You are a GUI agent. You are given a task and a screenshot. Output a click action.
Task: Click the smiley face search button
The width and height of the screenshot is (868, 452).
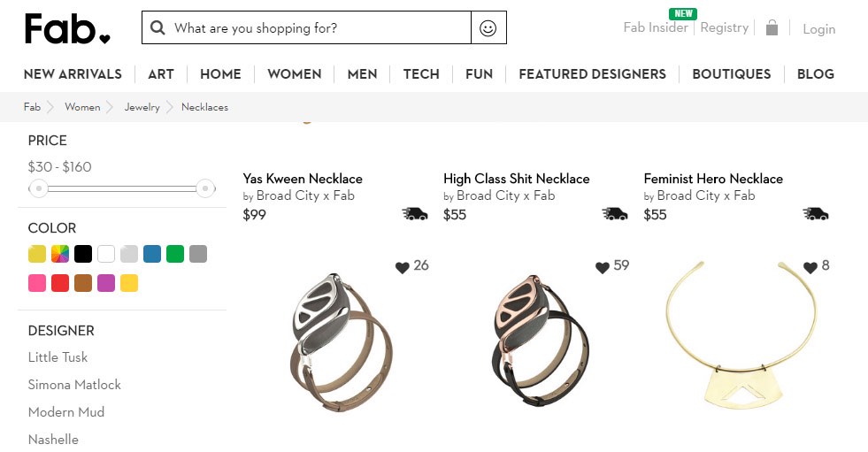(x=488, y=27)
